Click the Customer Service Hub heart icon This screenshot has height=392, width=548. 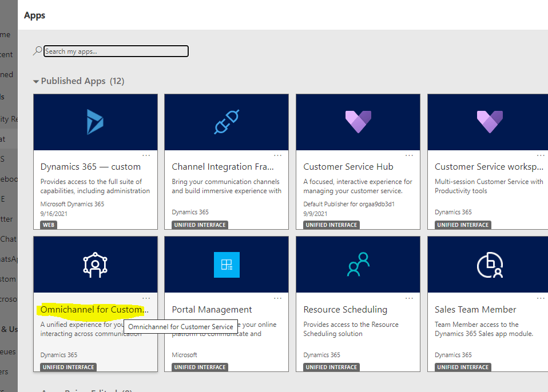[x=358, y=122]
